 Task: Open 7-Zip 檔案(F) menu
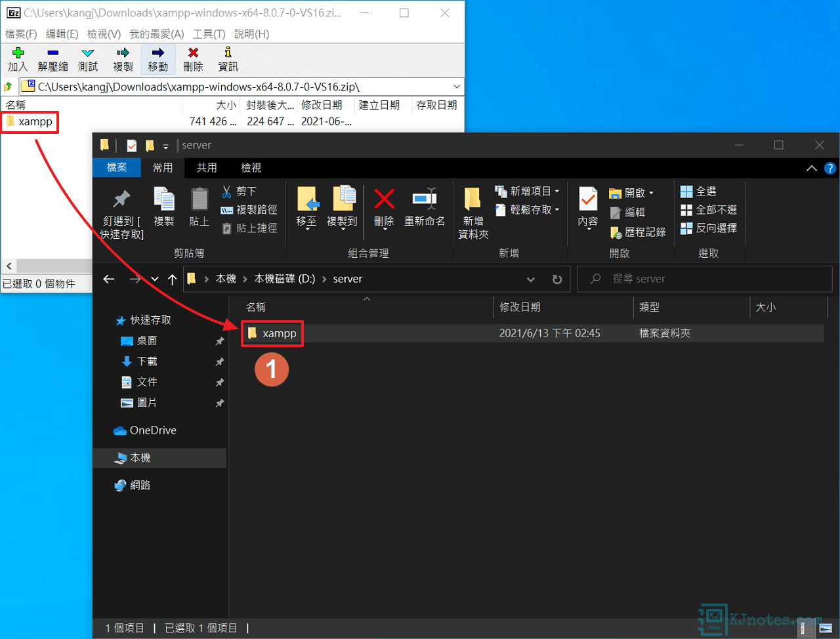21,33
